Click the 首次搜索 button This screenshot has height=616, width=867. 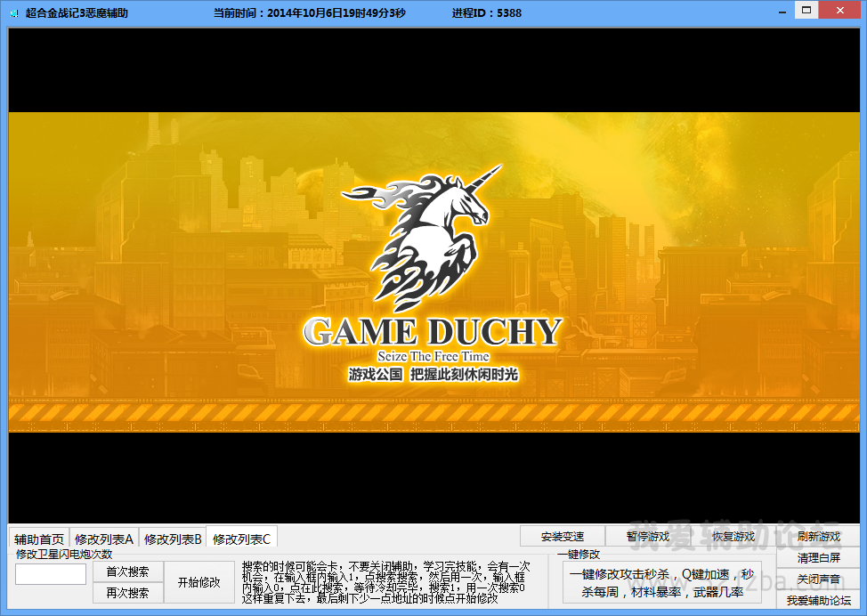(x=127, y=571)
